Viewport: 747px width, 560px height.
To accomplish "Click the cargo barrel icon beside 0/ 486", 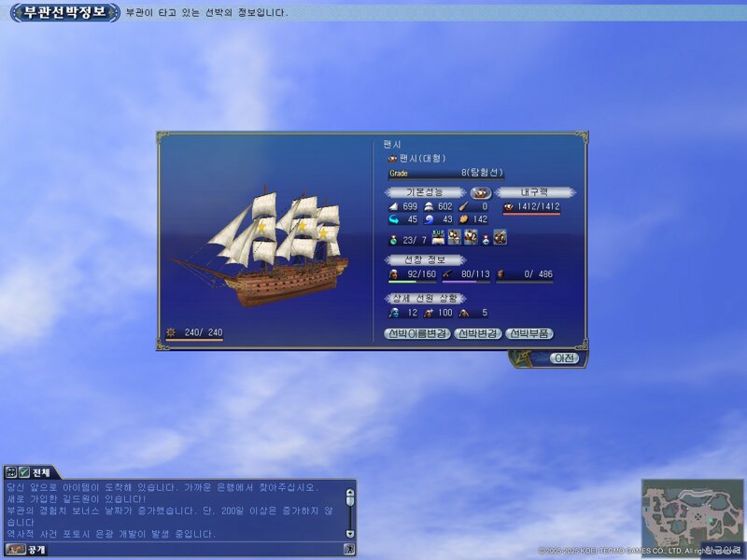I will click(x=500, y=274).
